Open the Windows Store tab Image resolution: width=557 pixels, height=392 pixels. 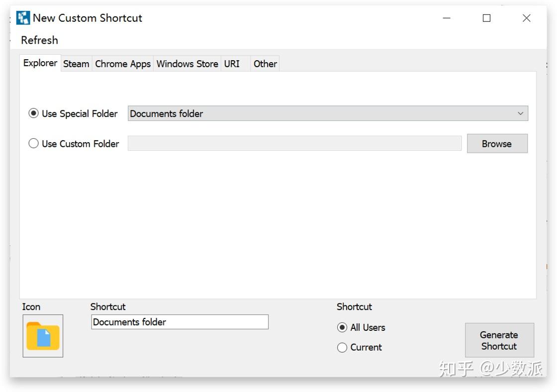coord(187,64)
